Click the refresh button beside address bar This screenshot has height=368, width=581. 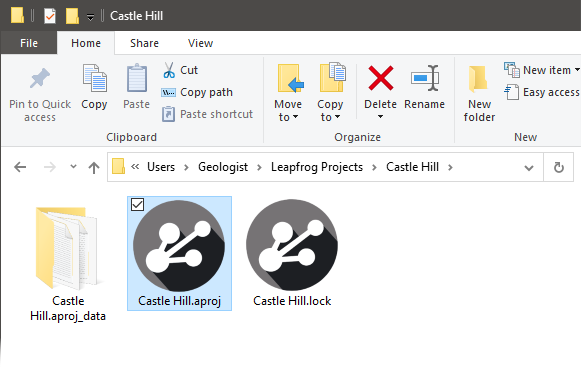[559, 168]
